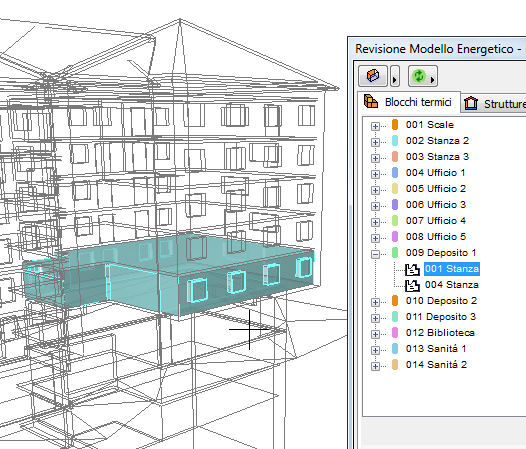Click the pink color swatch of 012 Biblioteca
526x449 pixels.
pos(395,333)
